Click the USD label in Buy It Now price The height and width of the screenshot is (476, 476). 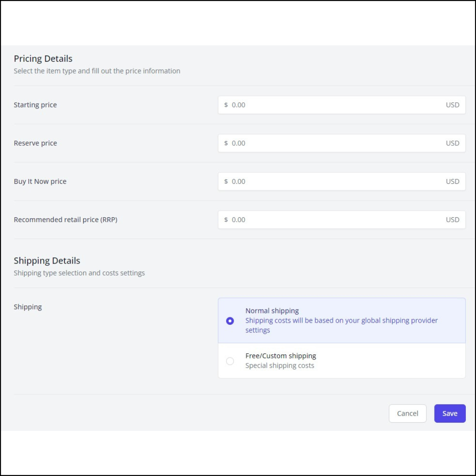tap(452, 181)
